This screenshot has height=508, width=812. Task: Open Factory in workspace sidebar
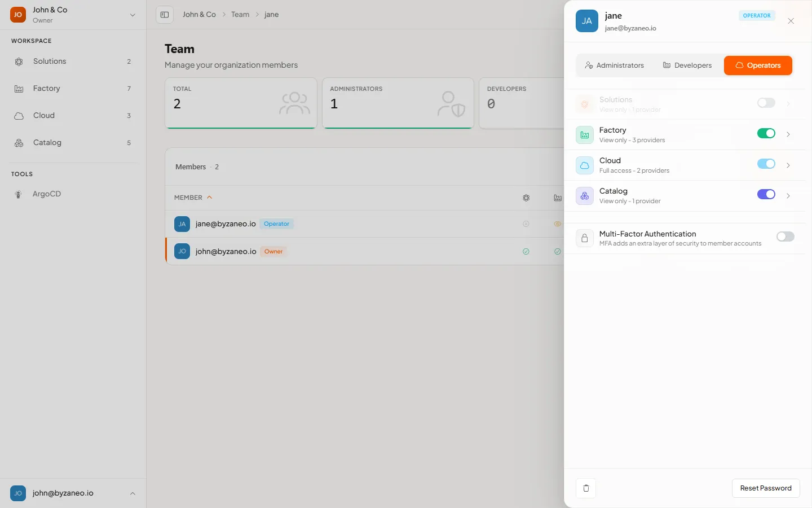point(73,89)
